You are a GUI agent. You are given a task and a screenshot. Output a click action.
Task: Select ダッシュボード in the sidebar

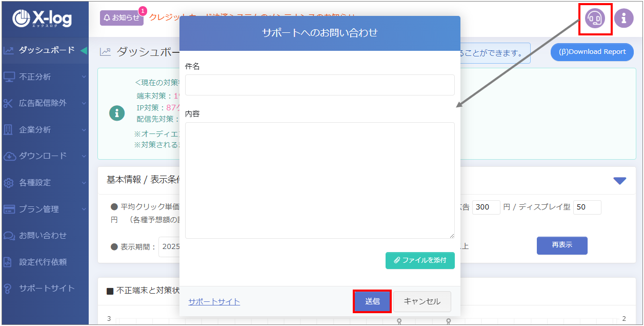(46, 50)
